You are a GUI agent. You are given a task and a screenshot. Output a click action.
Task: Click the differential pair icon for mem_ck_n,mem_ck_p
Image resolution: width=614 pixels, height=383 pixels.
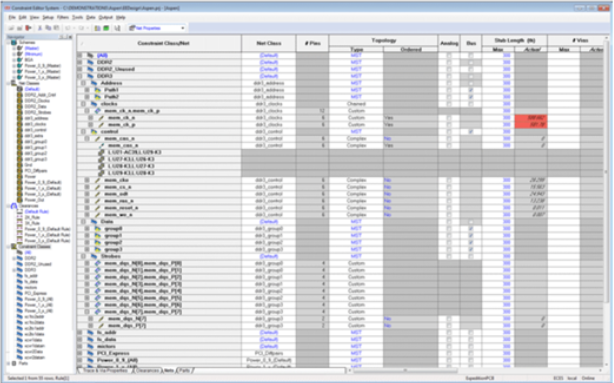pyautogui.click(x=98, y=111)
